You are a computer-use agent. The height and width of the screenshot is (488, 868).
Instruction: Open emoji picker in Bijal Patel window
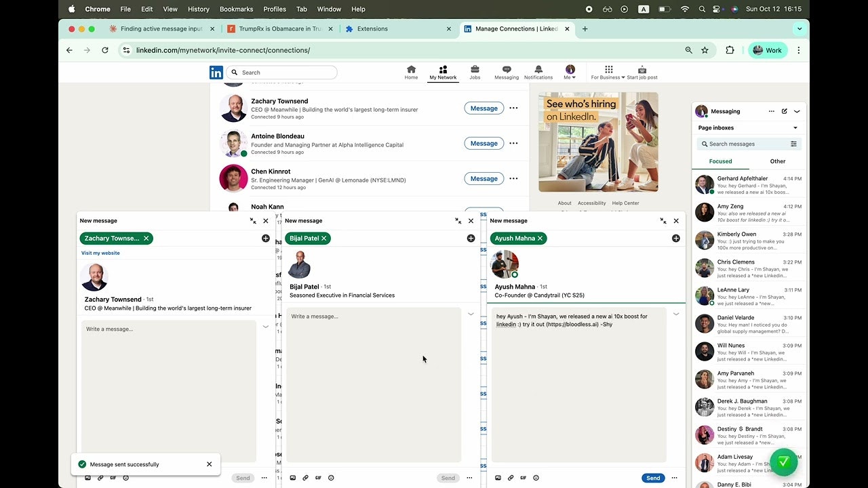point(331,478)
